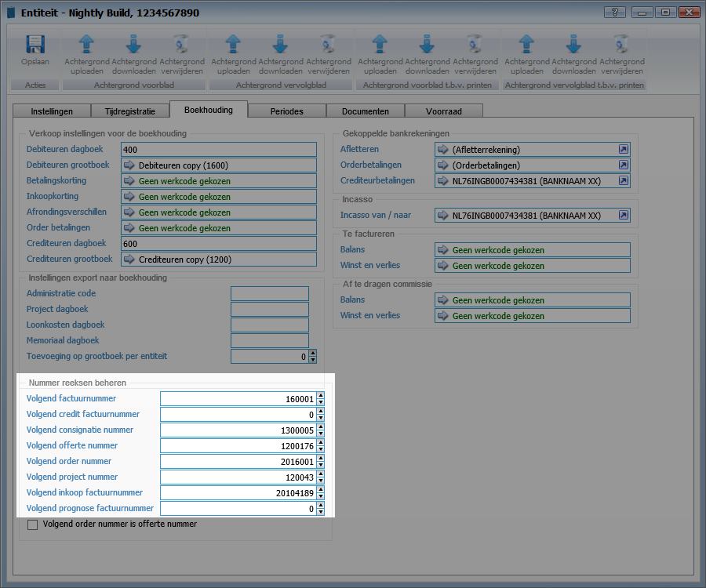
Task: Click the Debiteuren dagboek field
Action: pos(219,150)
